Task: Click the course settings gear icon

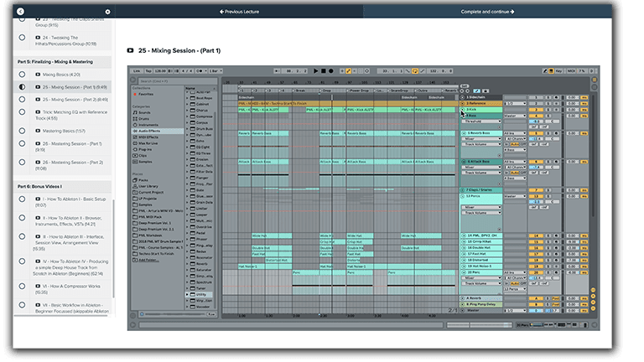Action: [x=107, y=12]
